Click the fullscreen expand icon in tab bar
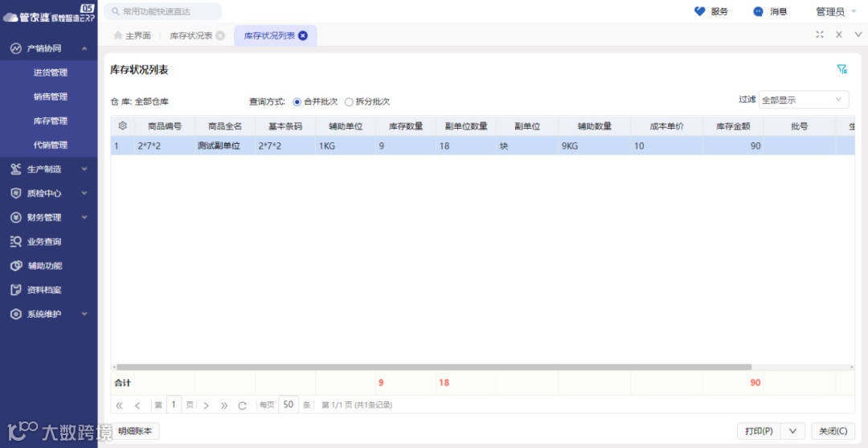868x448 pixels. (820, 35)
